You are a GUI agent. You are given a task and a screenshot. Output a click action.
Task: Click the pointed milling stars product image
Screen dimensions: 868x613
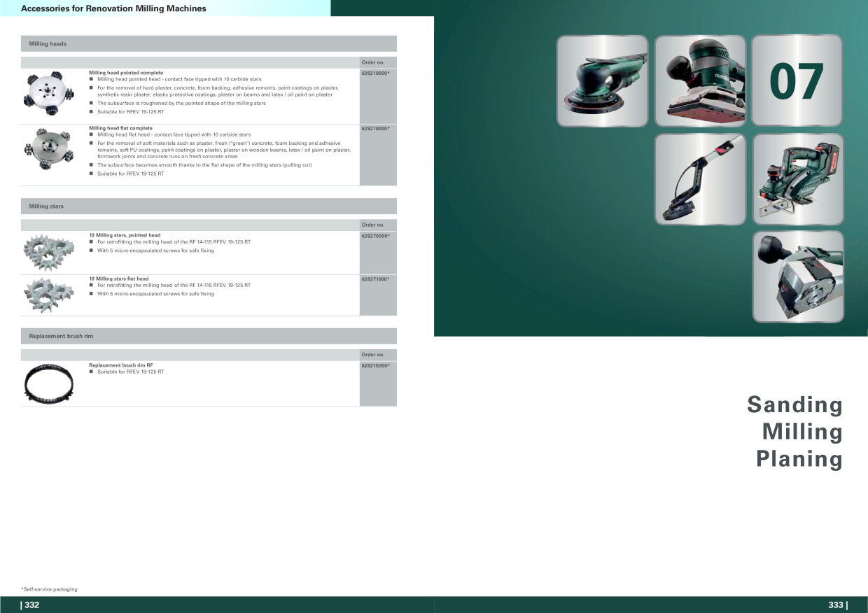(48, 251)
